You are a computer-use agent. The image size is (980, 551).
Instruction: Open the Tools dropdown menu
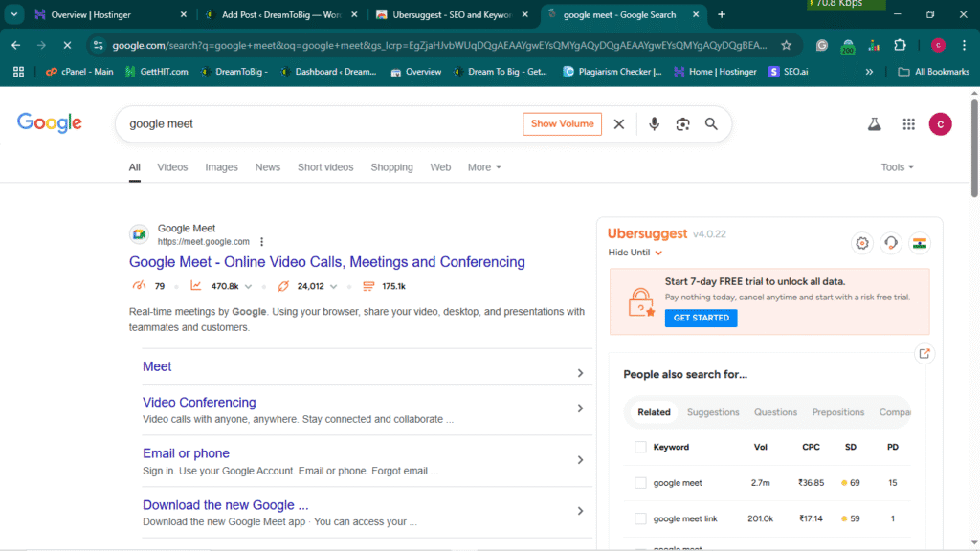897,167
